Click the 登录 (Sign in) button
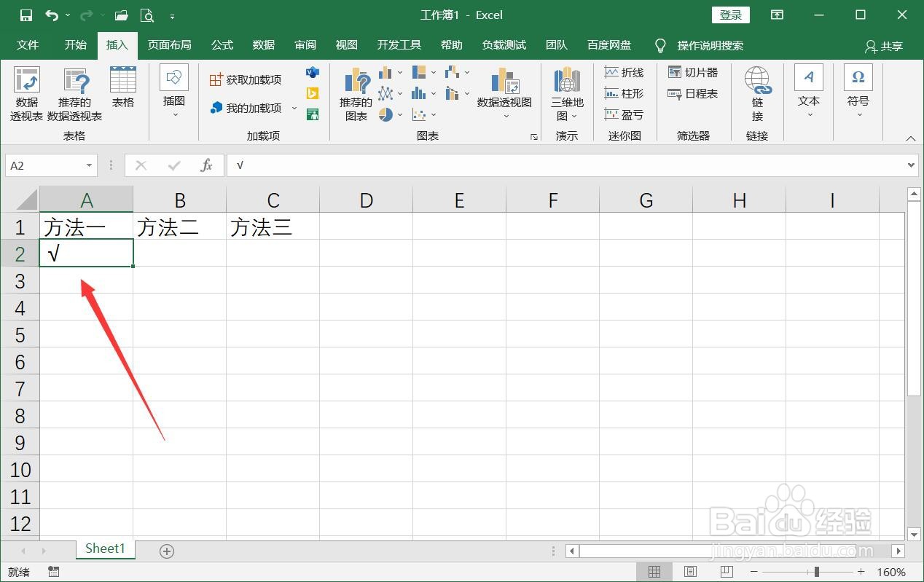The width and height of the screenshot is (924, 582). [x=729, y=14]
